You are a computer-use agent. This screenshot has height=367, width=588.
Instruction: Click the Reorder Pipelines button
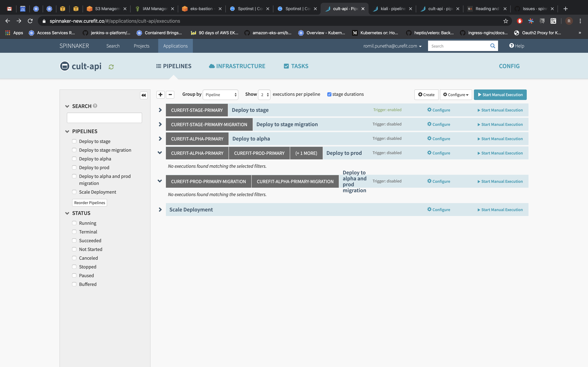(x=89, y=202)
